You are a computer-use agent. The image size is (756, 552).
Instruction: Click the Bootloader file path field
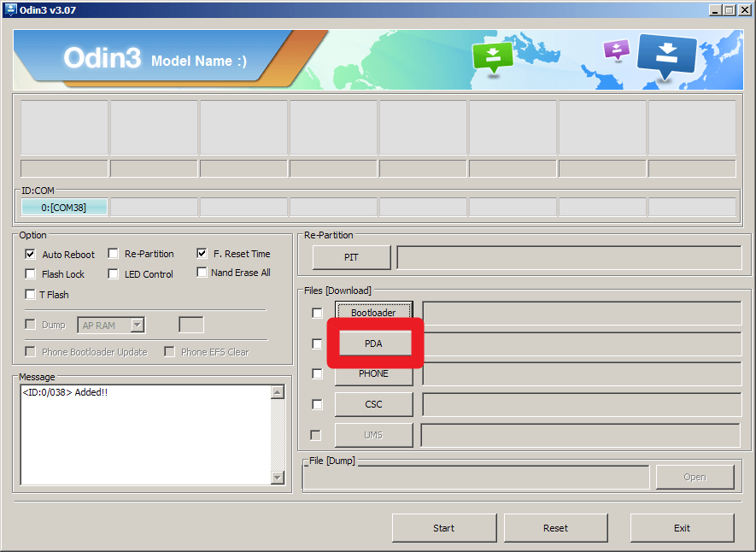click(582, 314)
